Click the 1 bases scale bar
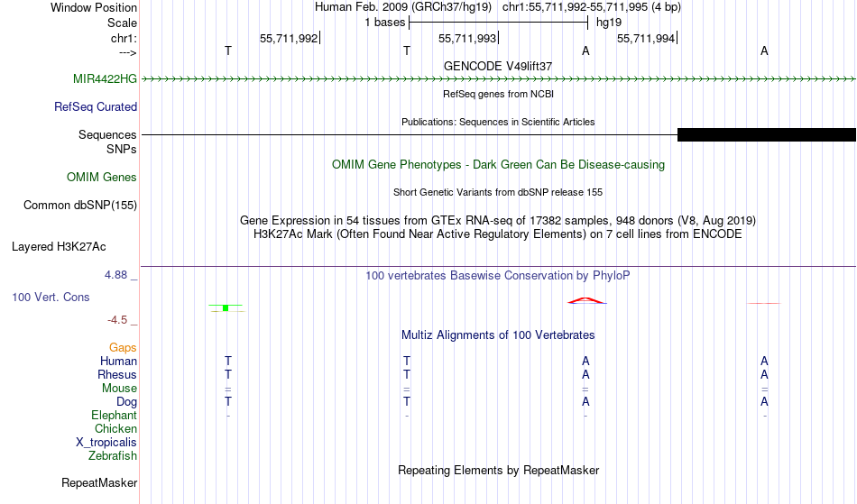Image resolution: width=857 pixels, height=504 pixels. 498,23
